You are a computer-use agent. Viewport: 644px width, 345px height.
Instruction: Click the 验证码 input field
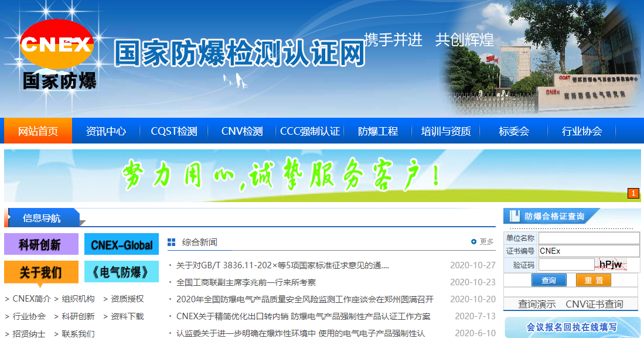point(567,265)
